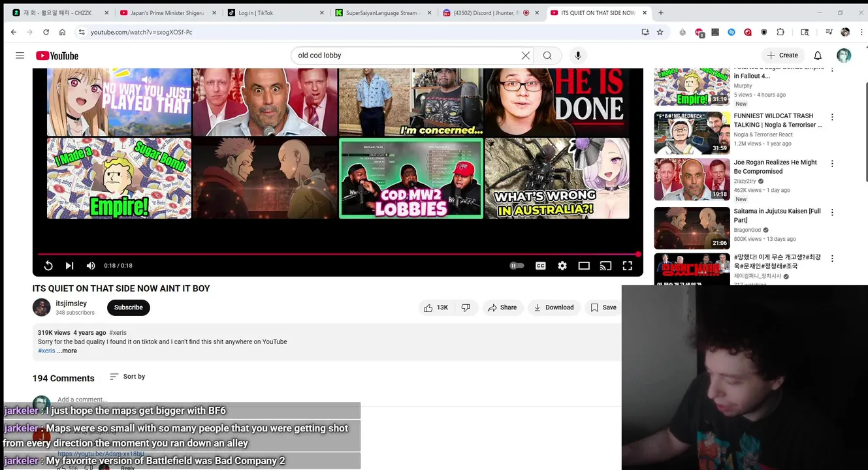Open Funniest Wildcat Trash Talking sidebar thumbnail
The width and height of the screenshot is (868, 470).
[692, 133]
